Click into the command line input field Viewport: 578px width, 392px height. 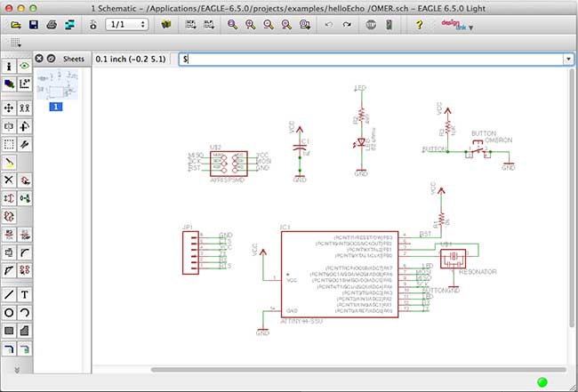point(371,60)
